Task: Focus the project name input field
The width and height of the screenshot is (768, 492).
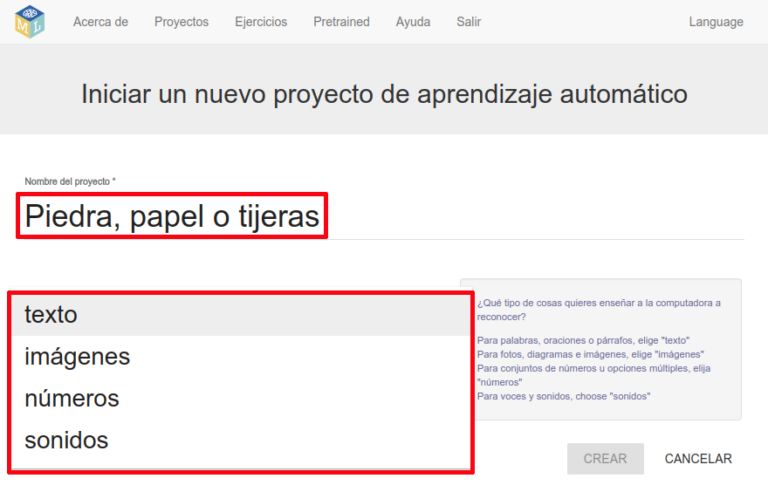Action: [380, 217]
